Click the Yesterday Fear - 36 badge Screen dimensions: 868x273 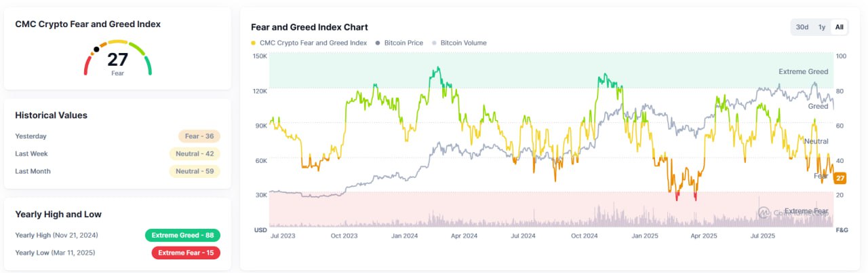199,136
